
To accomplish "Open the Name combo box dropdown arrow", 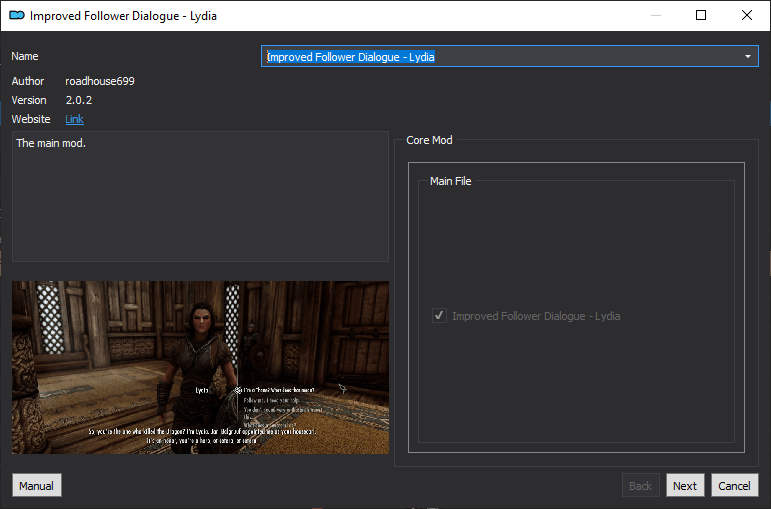I will 747,57.
